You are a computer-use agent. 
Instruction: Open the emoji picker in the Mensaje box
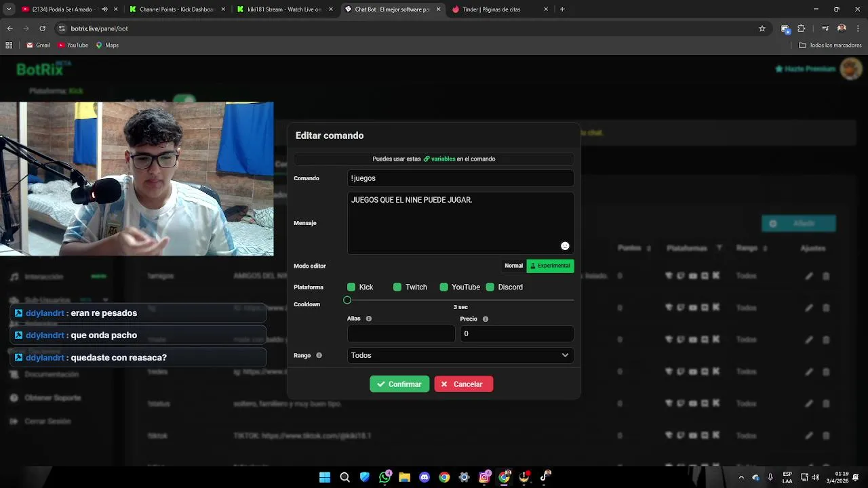(565, 246)
